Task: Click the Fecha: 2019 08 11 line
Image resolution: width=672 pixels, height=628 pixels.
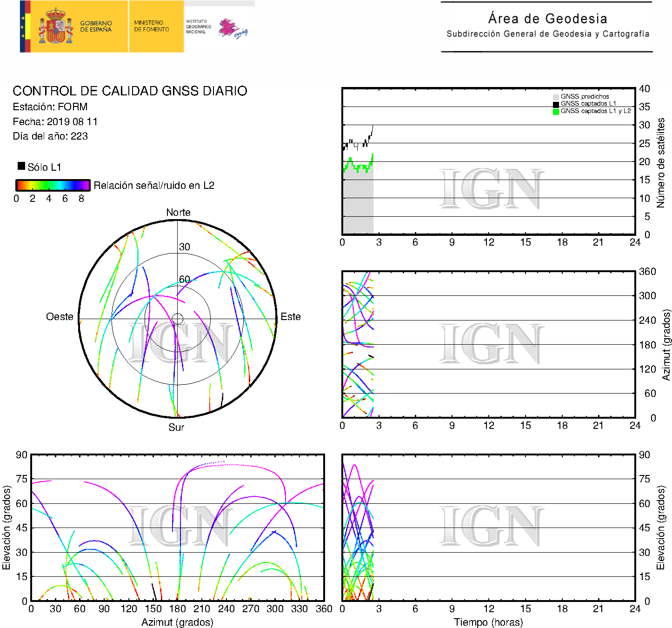Action: coord(55,122)
